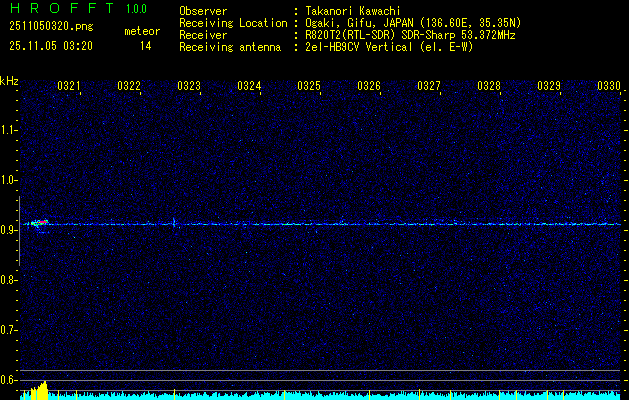Click the 0.7 frequency axis label

click(x=8, y=330)
